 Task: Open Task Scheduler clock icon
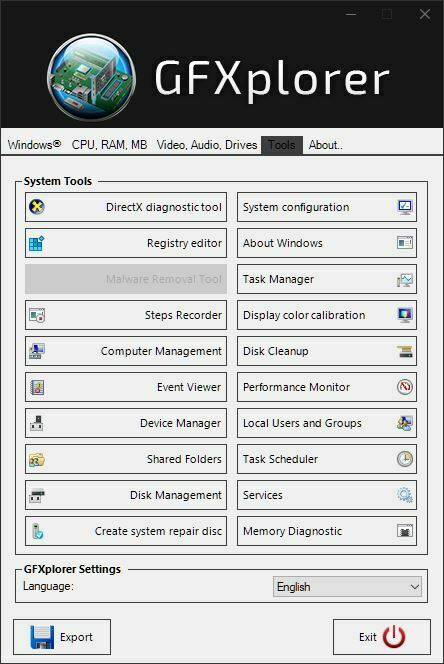click(405, 459)
